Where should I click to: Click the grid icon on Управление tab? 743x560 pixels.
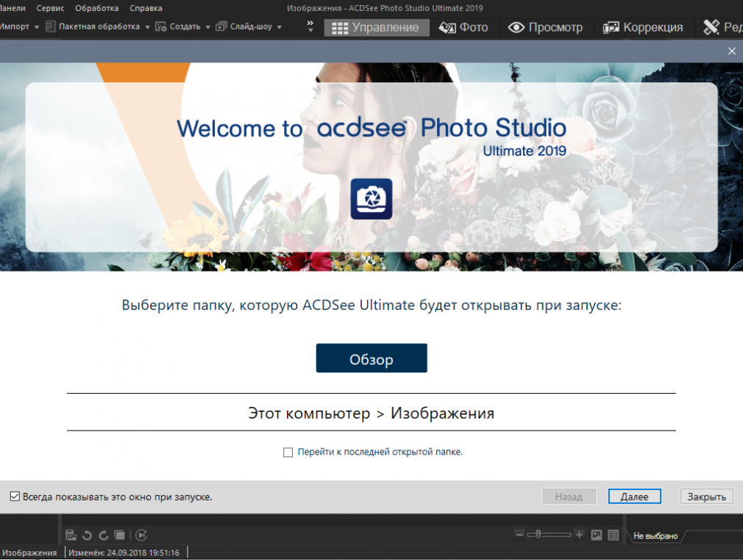coord(340,28)
